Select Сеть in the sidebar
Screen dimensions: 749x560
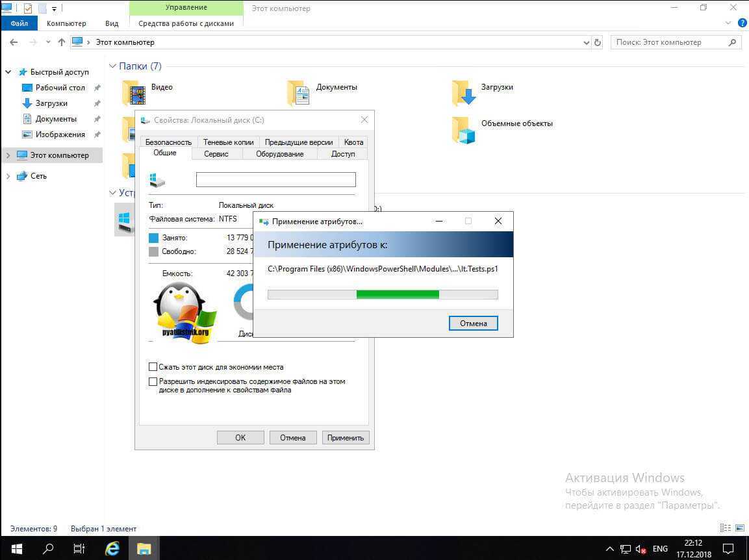point(38,176)
